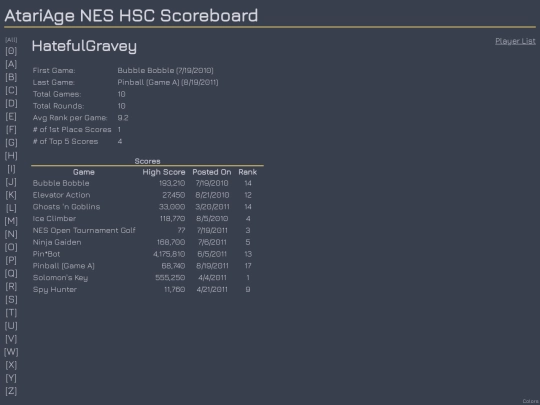
Task: Filter players by letter [A]
Action: (x=11, y=64)
